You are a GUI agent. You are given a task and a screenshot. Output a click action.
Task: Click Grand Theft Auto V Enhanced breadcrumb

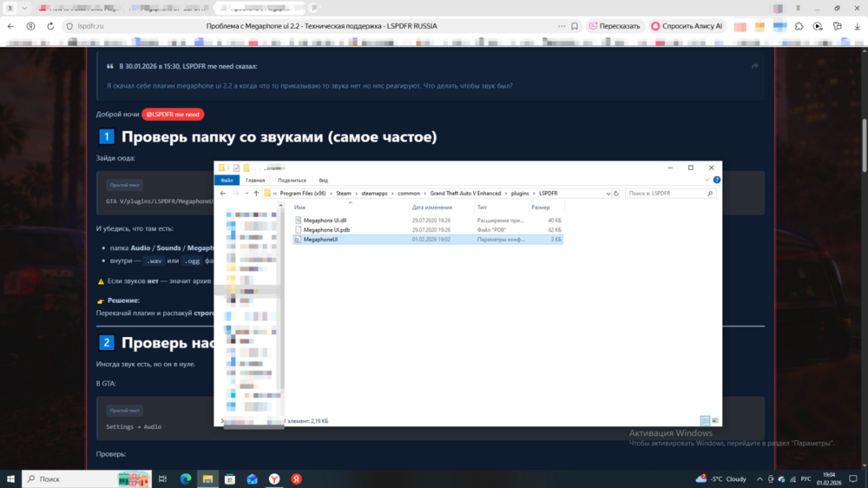point(465,194)
